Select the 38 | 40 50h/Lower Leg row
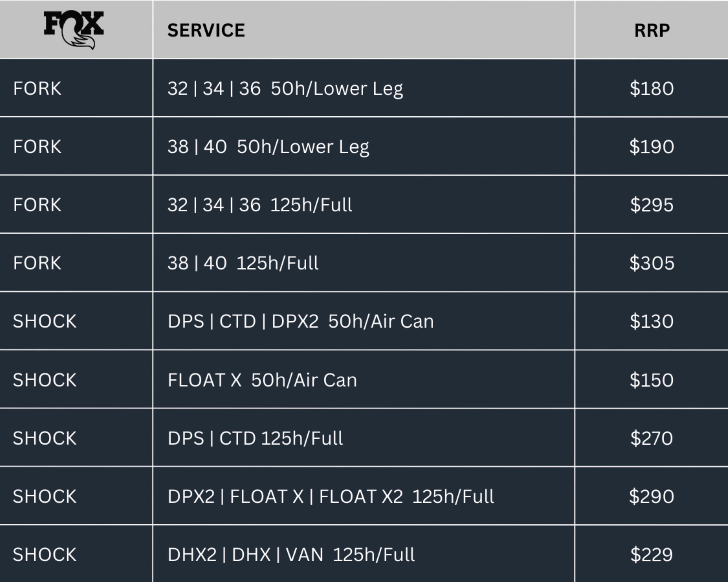Image resolution: width=728 pixels, height=582 pixels. tap(268, 147)
